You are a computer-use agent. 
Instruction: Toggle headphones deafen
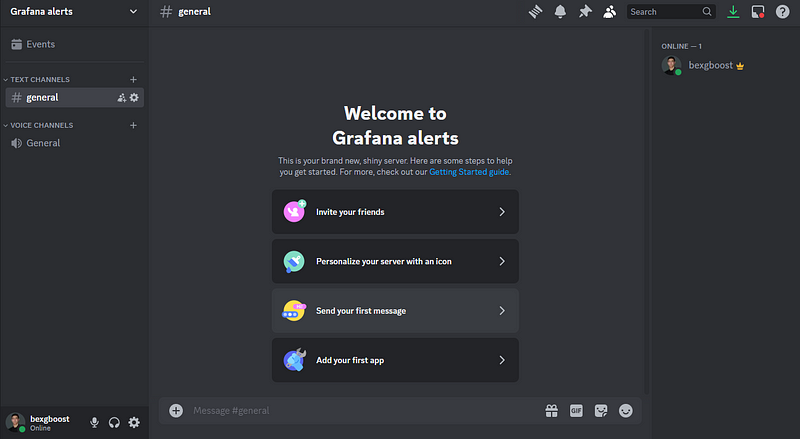pyautogui.click(x=114, y=423)
